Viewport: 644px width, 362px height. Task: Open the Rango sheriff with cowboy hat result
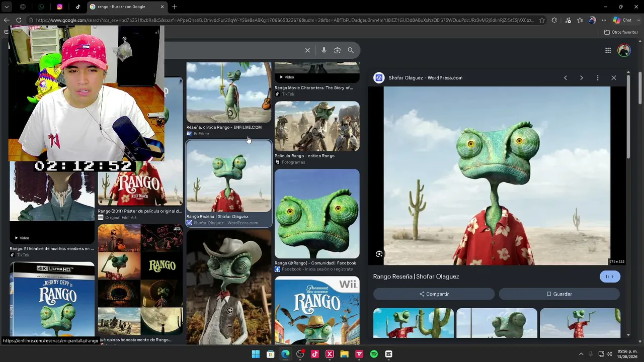click(229, 288)
